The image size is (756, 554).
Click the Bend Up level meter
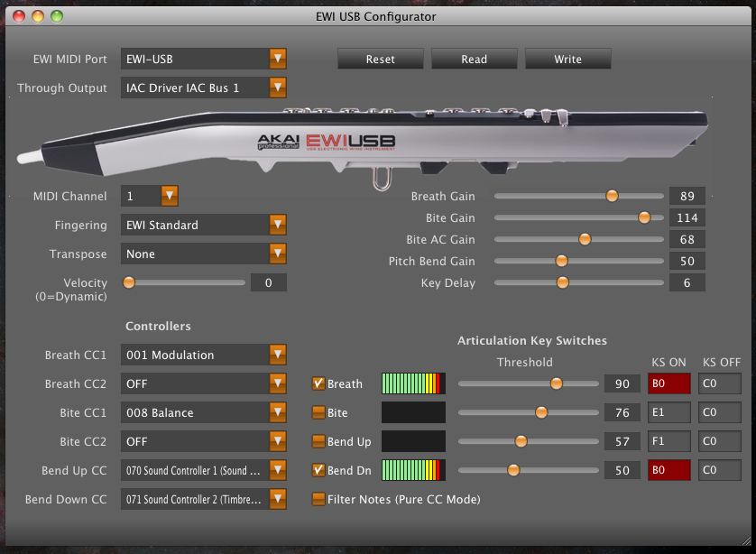click(x=413, y=441)
